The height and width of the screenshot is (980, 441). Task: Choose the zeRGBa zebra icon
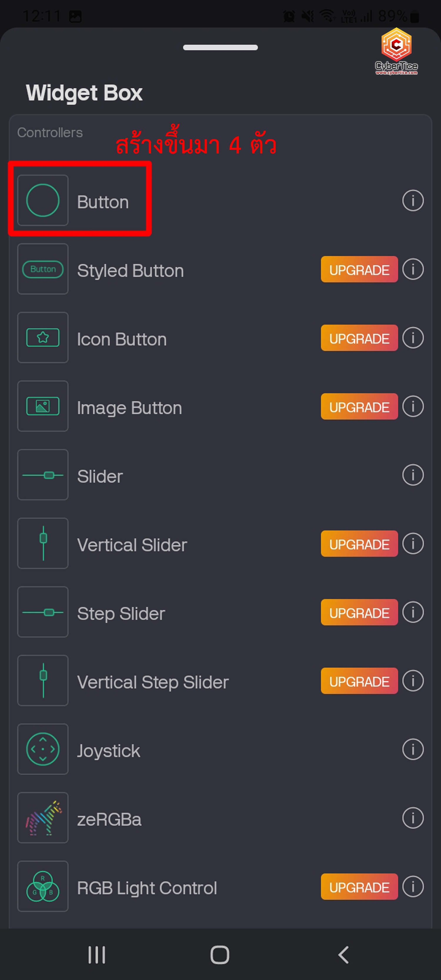click(43, 818)
